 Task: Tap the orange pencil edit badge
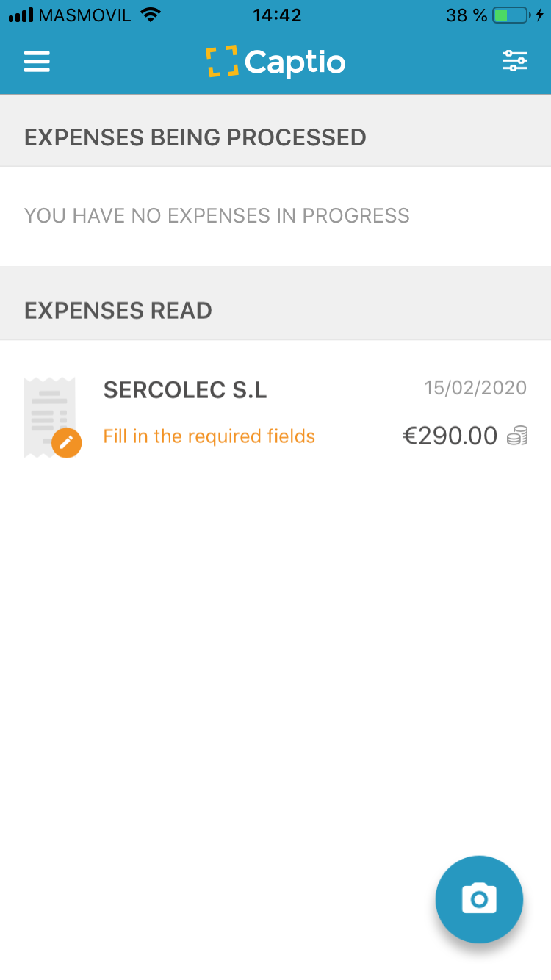pos(66,443)
